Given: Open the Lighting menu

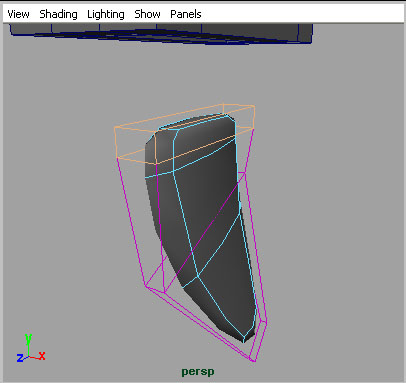Looking at the screenshot, I should point(106,14).
